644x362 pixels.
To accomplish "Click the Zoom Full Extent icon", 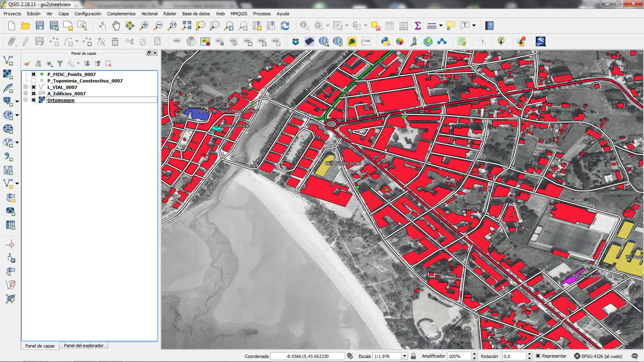I will pyautogui.click(x=186, y=25).
